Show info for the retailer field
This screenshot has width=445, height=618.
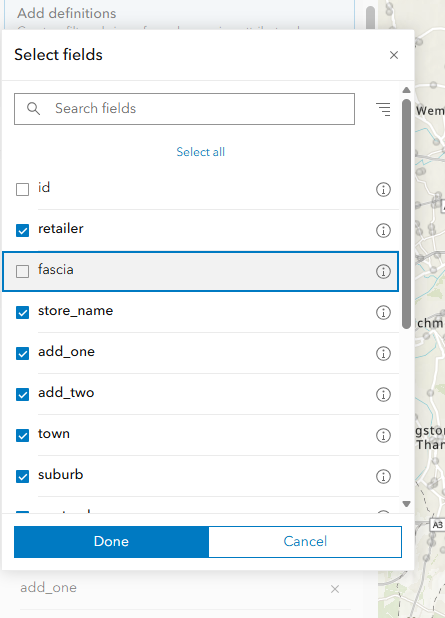tap(383, 231)
